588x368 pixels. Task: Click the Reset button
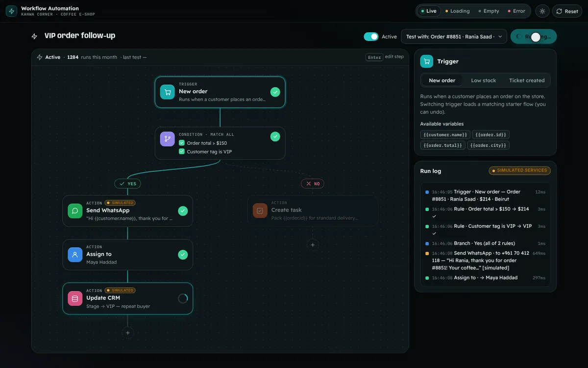[x=567, y=11]
